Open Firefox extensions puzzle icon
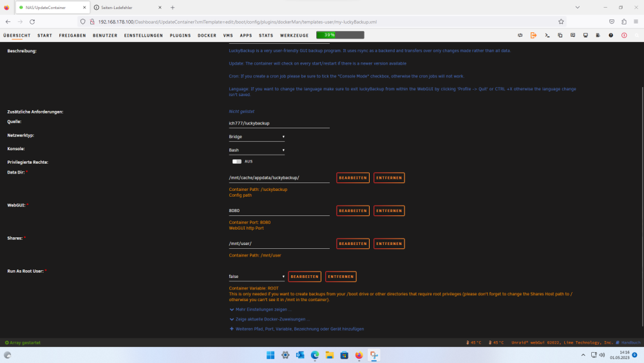Screen dimensions: 644x363 (x=624, y=22)
